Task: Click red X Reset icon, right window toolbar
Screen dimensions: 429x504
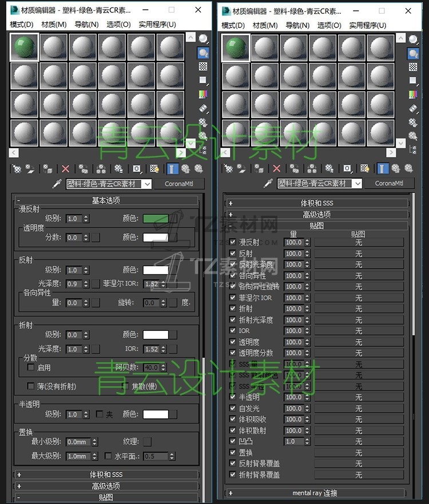Action: 276,168
